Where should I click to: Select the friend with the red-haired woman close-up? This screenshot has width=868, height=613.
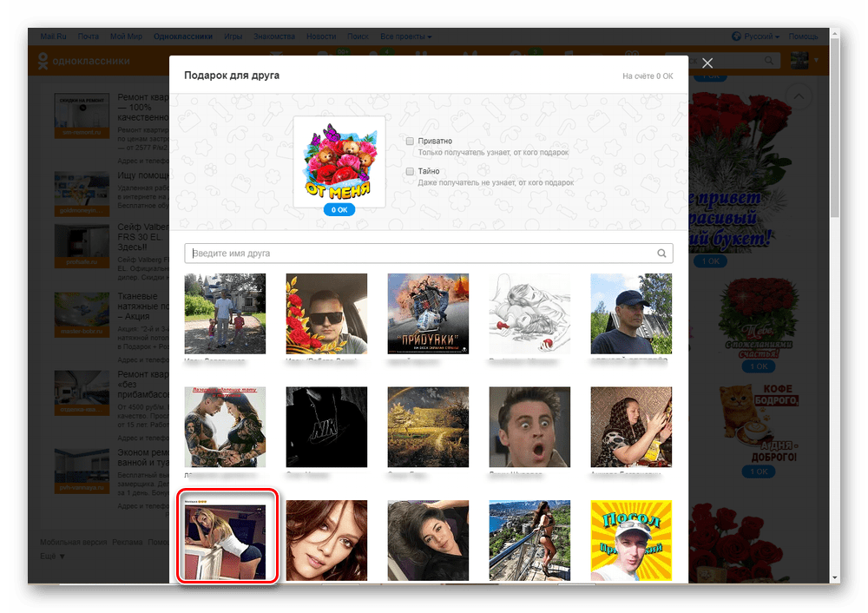point(326,540)
